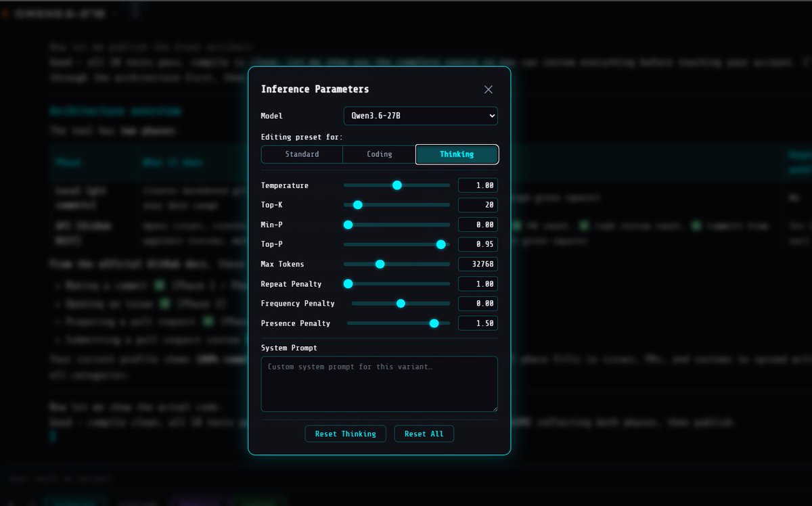
Task: Click the Presence Penalty label
Action: [296, 323]
